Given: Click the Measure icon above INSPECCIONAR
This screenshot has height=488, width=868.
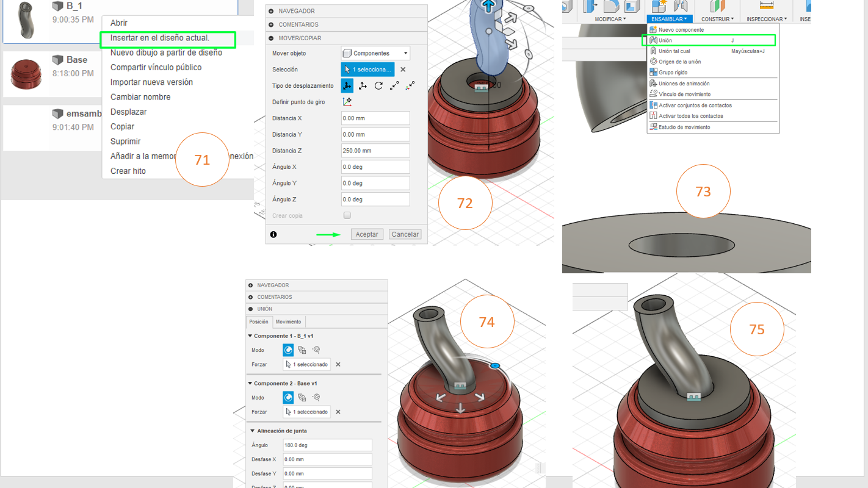Looking at the screenshot, I should (767, 5).
